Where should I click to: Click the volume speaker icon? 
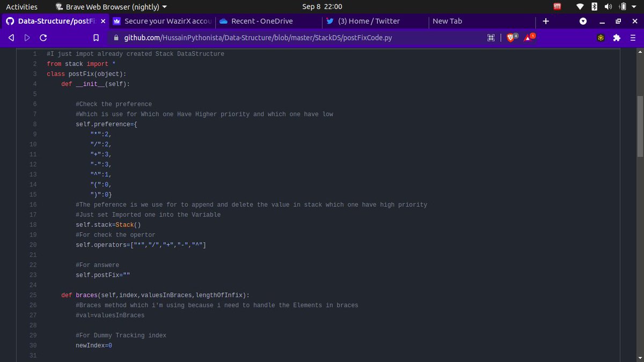[x=609, y=7]
